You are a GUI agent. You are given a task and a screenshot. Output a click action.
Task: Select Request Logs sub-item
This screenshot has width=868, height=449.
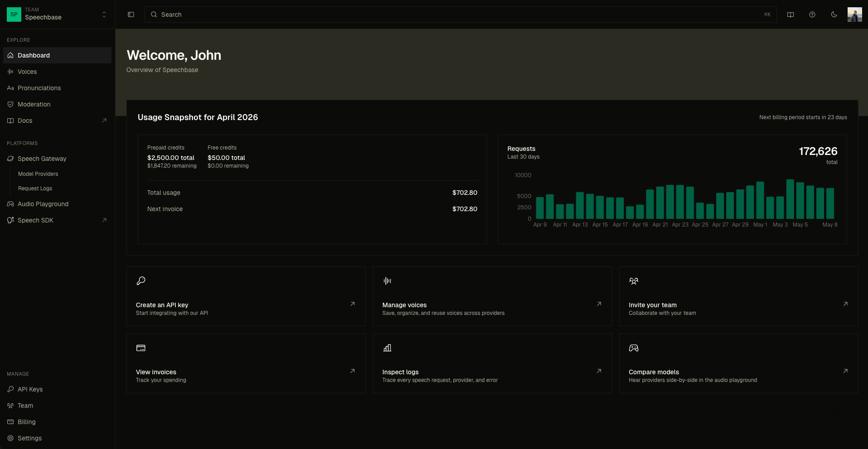click(x=35, y=188)
